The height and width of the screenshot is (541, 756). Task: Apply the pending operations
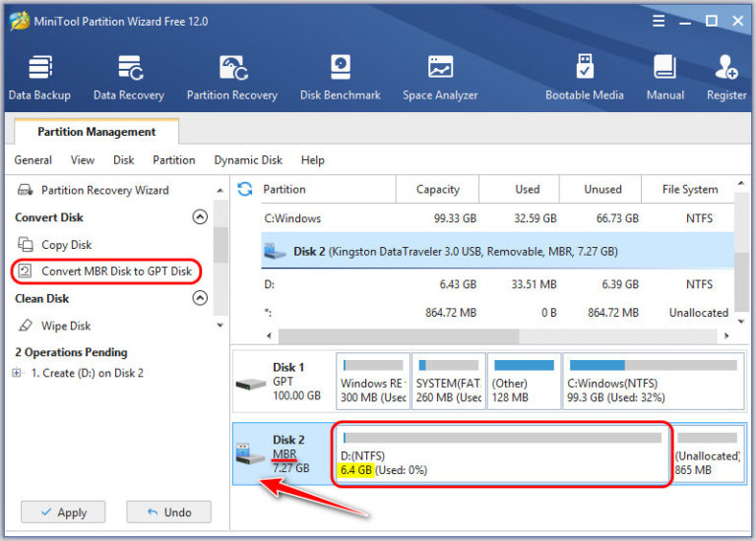pos(61,512)
